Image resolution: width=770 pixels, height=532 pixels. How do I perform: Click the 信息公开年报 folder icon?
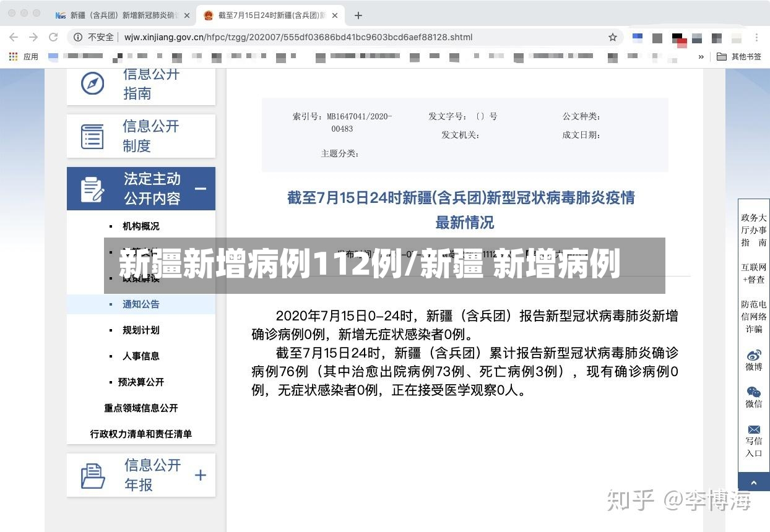[93, 476]
